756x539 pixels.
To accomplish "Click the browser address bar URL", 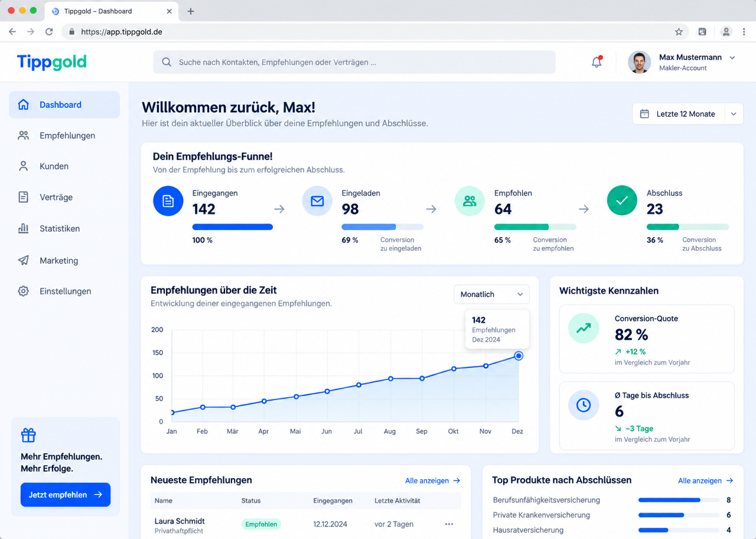I will [122, 32].
